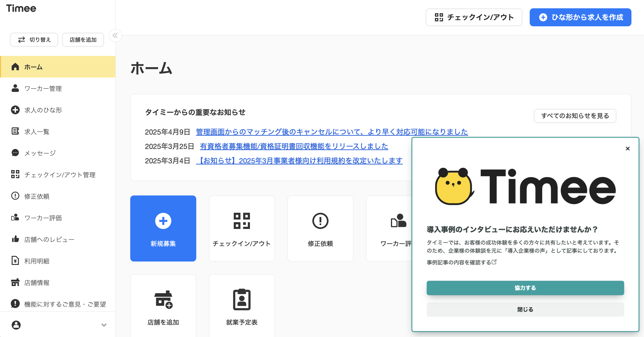Select 求人一覧 sidebar menu item

(37, 132)
